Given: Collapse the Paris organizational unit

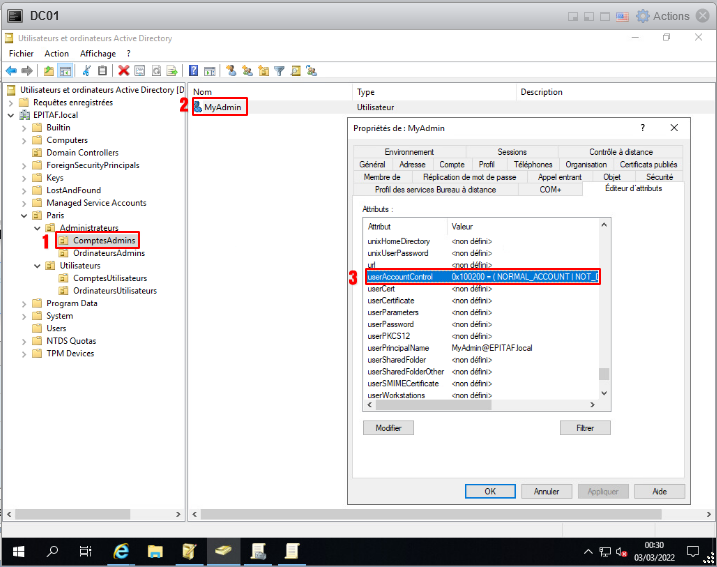Looking at the screenshot, I should pos(24,215).
